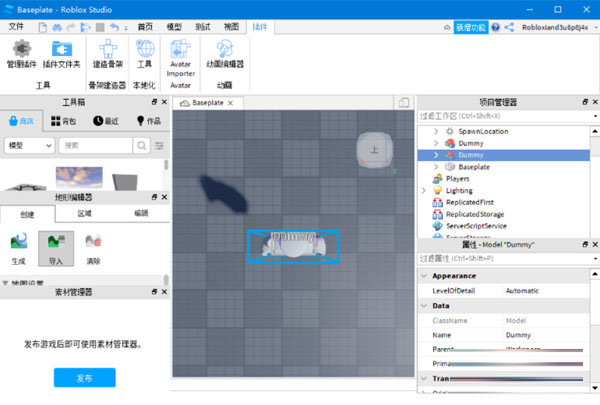This screenshot has height=405, width=600.
Task: Expand the Lighting tree node
Action: [x=424, y=190]
